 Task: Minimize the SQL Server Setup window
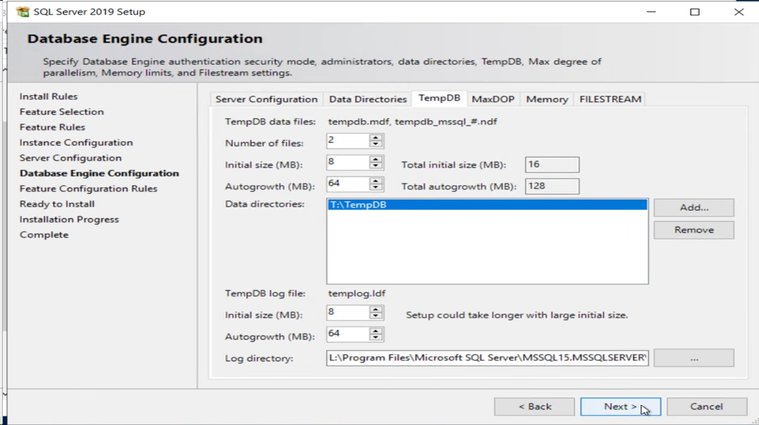pyautogui.click(x=651, y=12)
